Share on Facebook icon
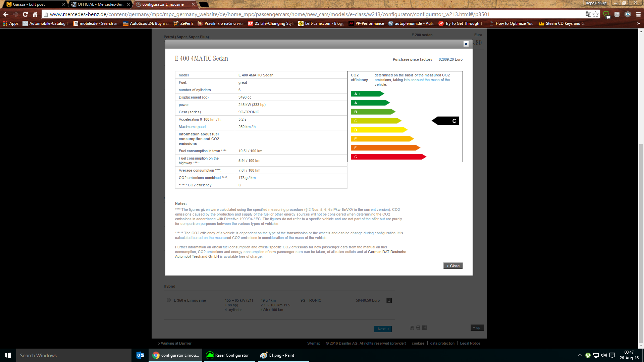The image size is (644, 362). [424, 327]
